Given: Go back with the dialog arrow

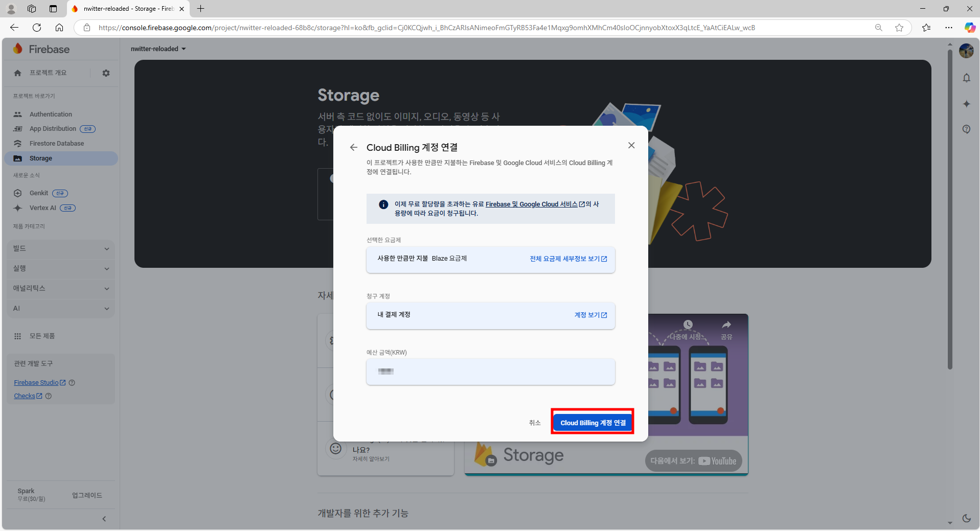Looking at the screenshot, I should pos(353,147).
